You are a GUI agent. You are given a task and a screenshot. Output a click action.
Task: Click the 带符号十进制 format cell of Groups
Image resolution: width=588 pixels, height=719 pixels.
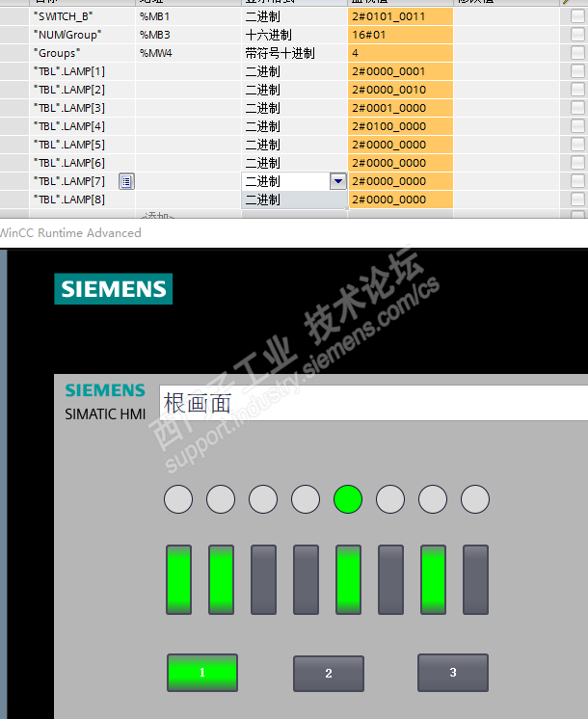(294, 53)
